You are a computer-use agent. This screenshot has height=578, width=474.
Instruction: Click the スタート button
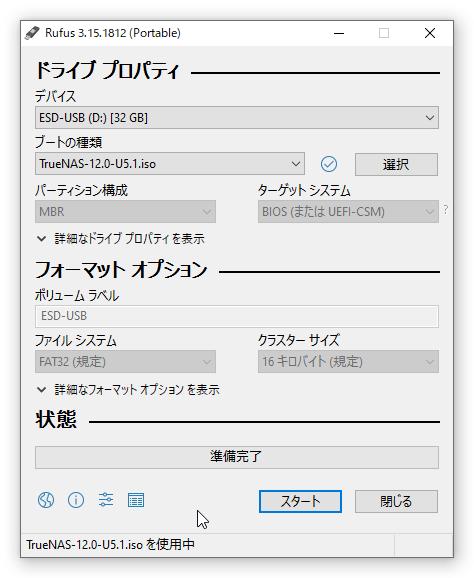pyautogui.click(x=300, y=501)
